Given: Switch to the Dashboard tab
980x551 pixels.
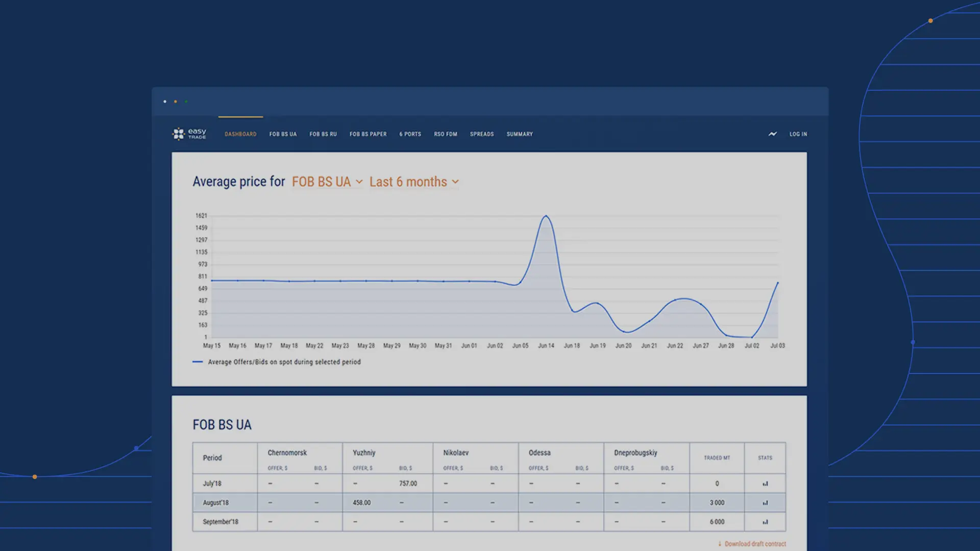Looking at the screenshot, I should click(x=240, y=134).
